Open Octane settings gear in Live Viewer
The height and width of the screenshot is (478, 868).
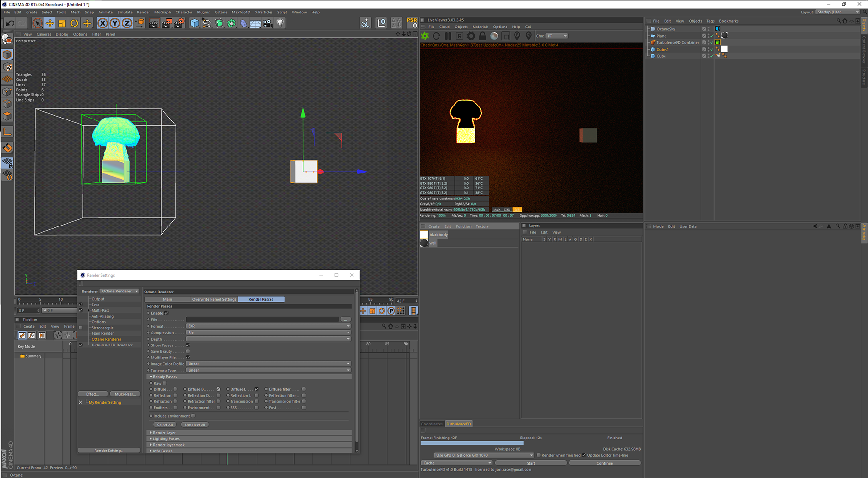tap(471, 36)
